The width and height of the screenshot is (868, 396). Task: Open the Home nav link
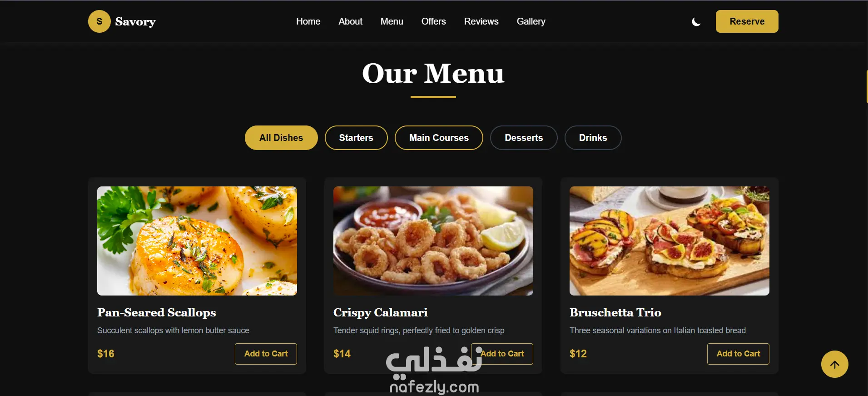click(308, 21)
